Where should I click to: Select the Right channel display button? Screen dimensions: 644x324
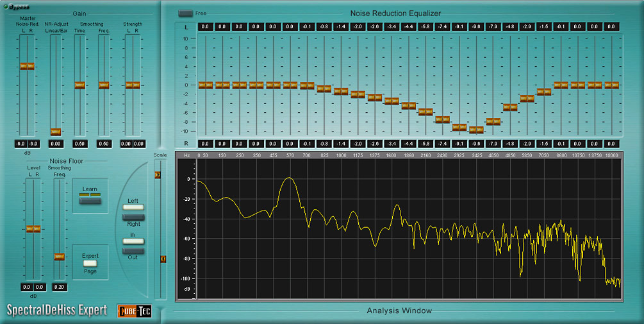133,217
